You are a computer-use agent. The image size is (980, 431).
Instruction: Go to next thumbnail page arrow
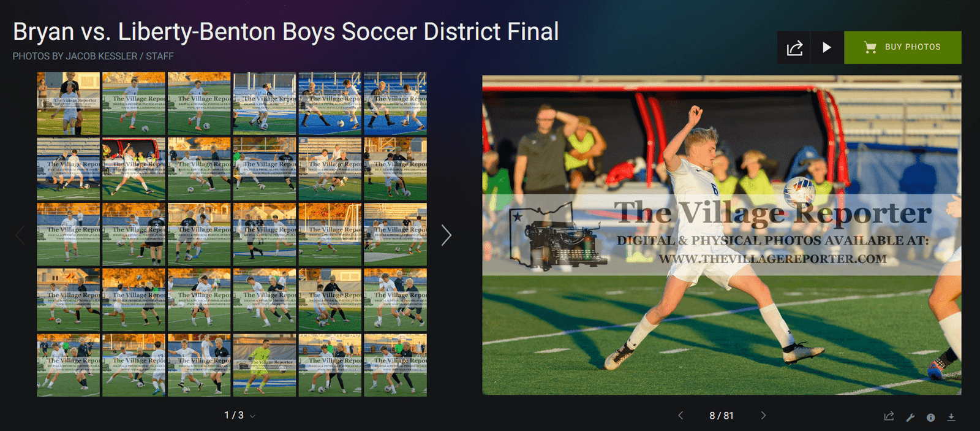coord(447,235)
